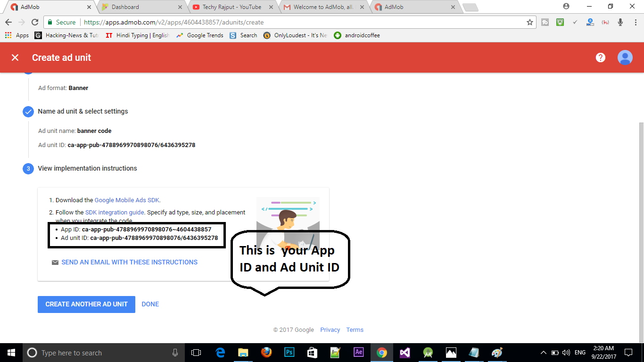Open Android Studio from the taskbar
644x362 pixels.
pyautogui.click(x=428, y=353)
